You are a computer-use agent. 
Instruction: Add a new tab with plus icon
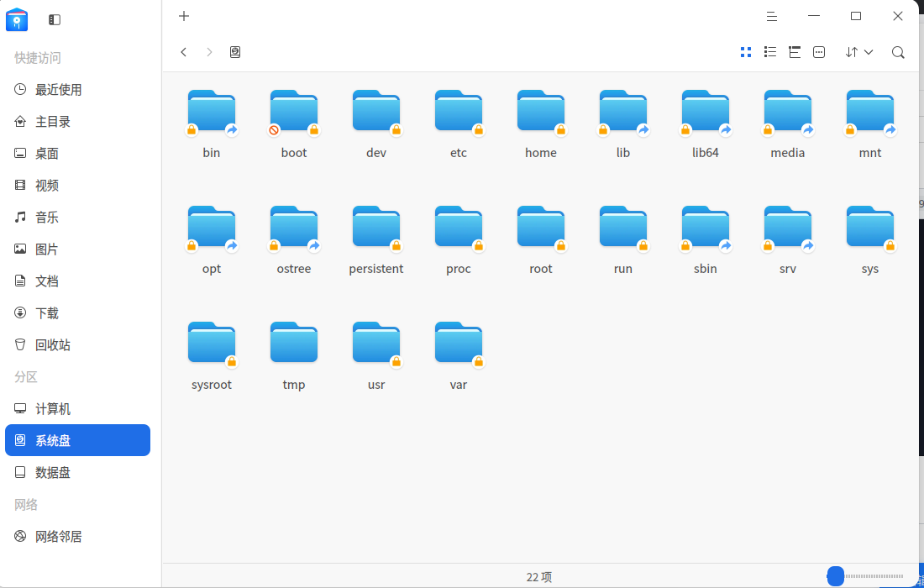pyautogui.click(x=184, y=16)
